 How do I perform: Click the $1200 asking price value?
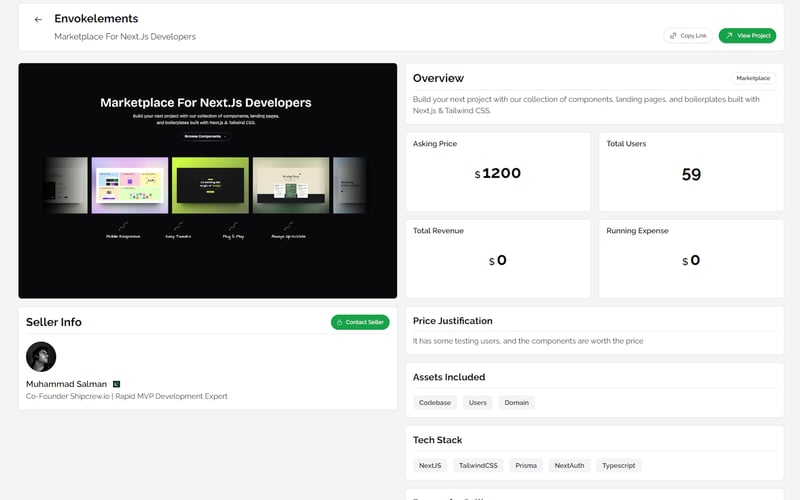coord(498,173)
